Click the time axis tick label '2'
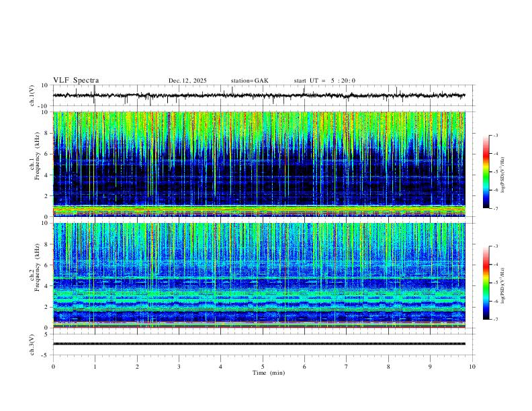 click(x=137, y=367)
